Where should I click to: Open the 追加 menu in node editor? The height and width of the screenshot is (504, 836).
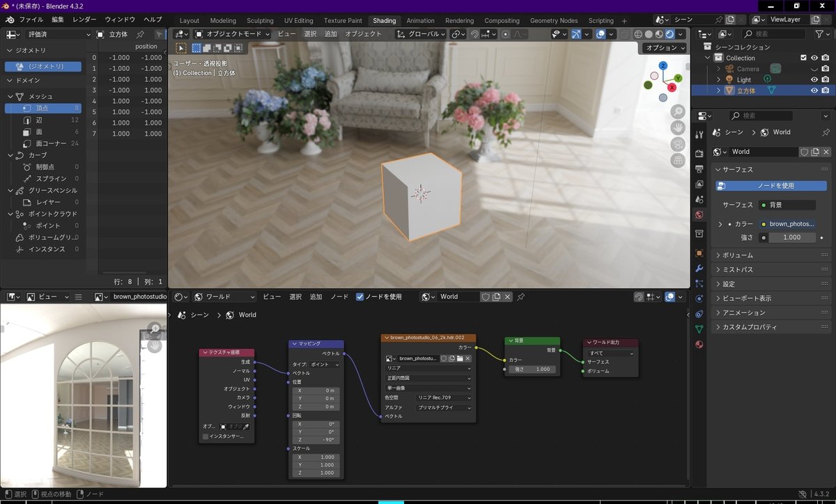(316, 297)
